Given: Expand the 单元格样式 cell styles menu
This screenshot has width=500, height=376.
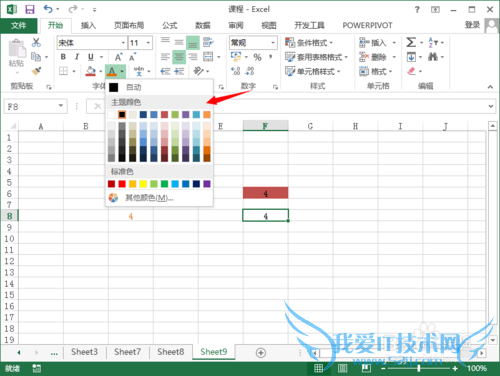Looking at the screenshot, I should coord(313,71).
